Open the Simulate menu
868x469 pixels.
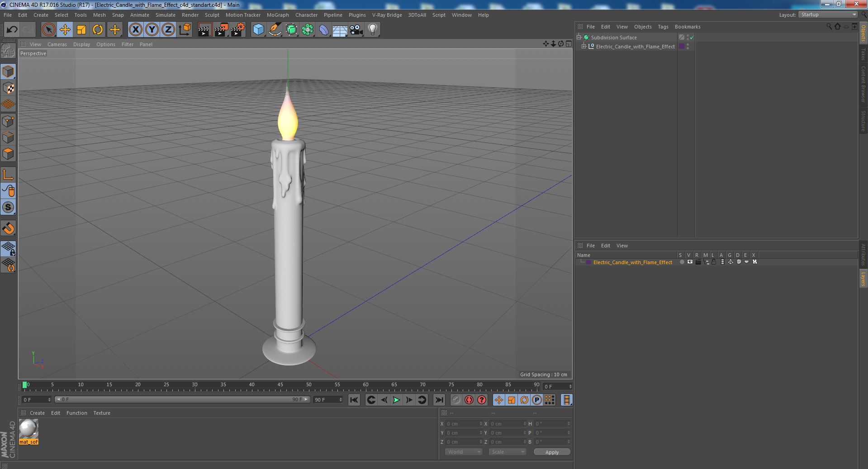pyautogui.click(x=165, y=15)
